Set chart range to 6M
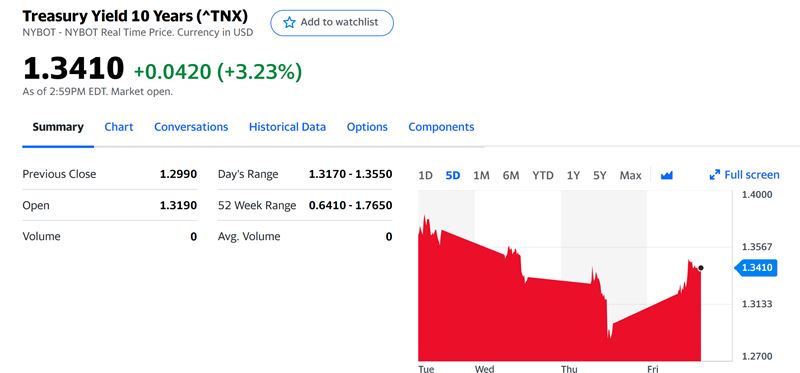Screen dimensions: 800x373 [511, 176]
